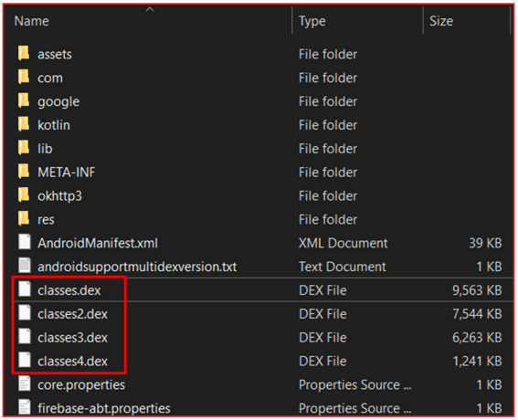Select AndroidManifest.xml file name
The width and height of the screenshot is (518, 420).
click(98, 244)
